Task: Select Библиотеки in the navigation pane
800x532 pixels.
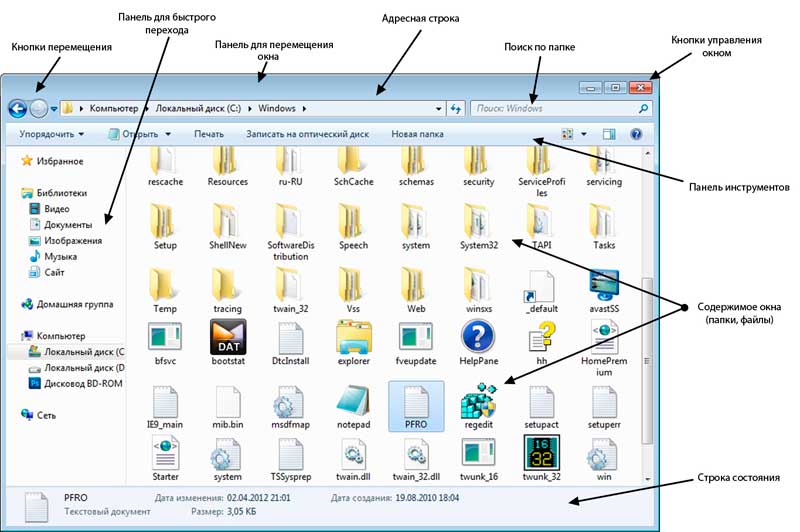Action: click(54, 193)
